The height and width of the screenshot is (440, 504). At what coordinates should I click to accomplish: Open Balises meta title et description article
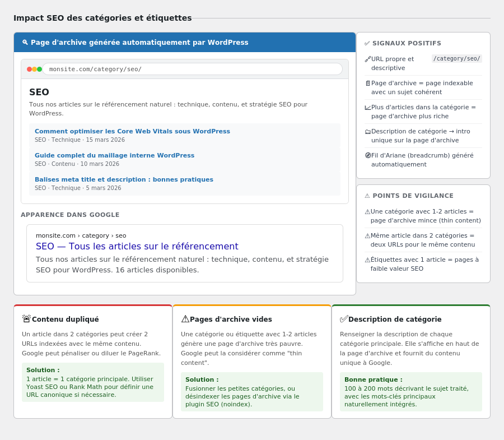(124, 179)
